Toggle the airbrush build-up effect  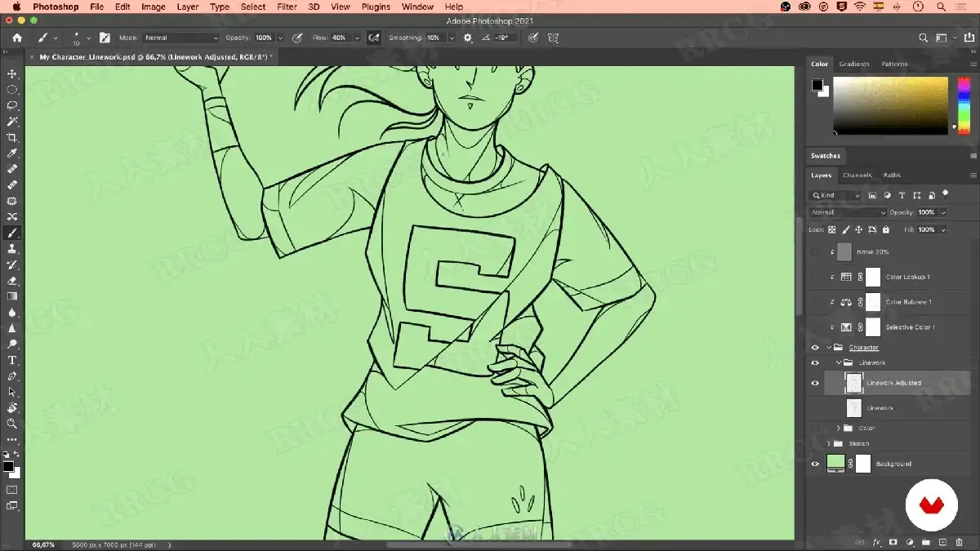pyautogui.click(x=374, y=38)
